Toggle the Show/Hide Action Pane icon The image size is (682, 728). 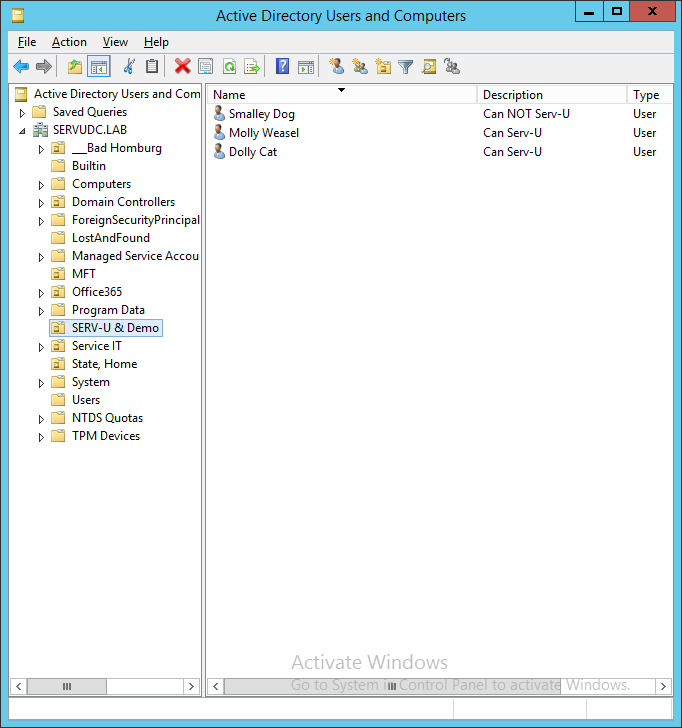click(x=305, y=67)
